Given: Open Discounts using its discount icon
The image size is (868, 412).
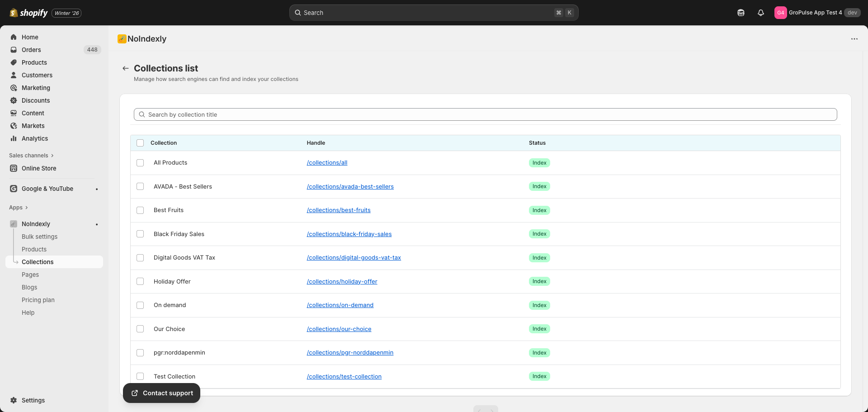Looking at the screenshot, I should pos(14,100).
